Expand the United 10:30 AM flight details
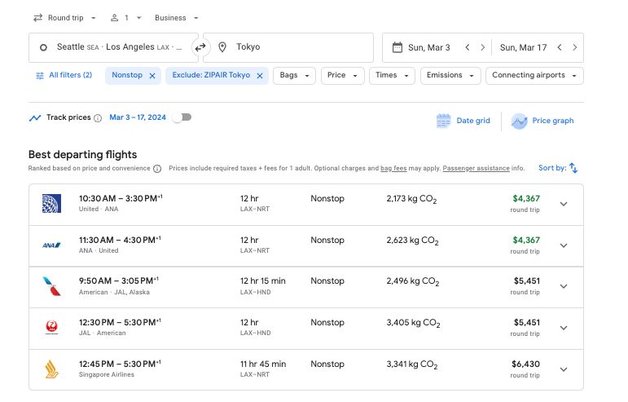Image resolution: width=628 pixels, height=402 pixels. pyautogui.click(x=564, y=204)
